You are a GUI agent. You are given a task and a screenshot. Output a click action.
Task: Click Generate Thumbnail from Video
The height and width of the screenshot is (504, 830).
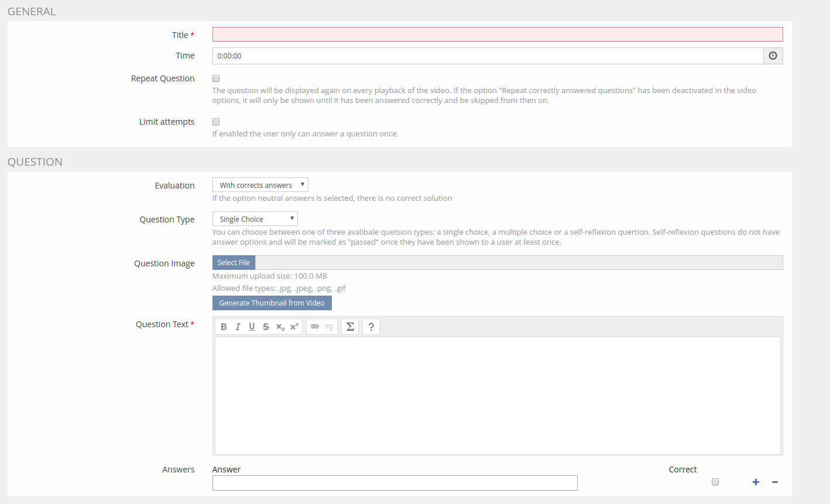(272, 303)
